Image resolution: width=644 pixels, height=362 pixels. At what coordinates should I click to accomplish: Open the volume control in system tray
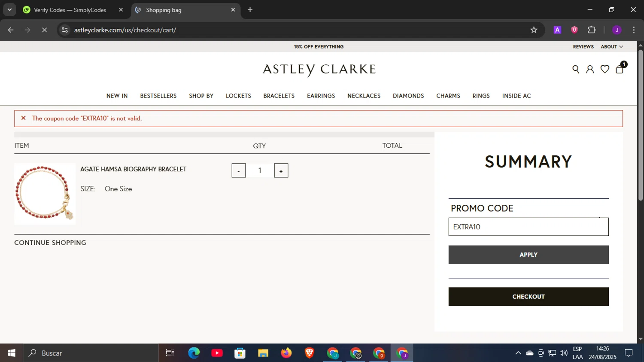point(563,353)
